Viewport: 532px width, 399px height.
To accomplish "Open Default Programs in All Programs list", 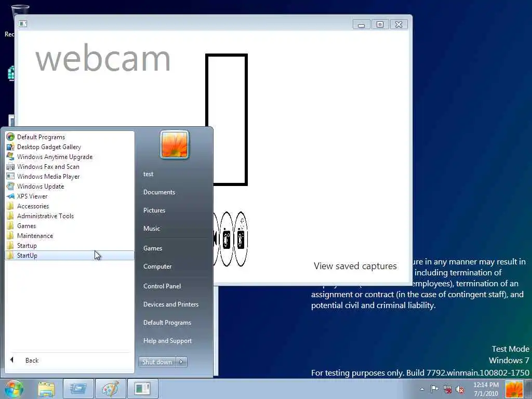I will 70,137.
